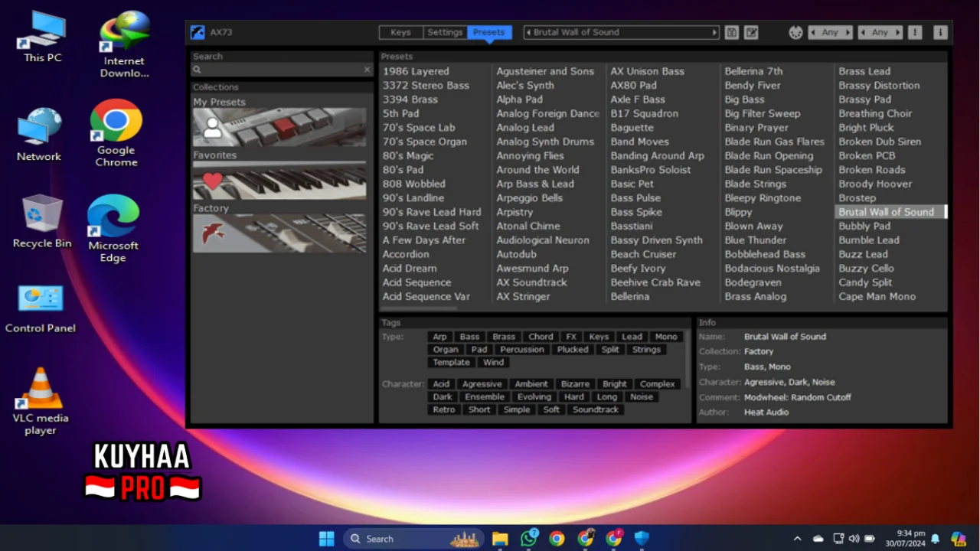Open notifications bell in system tray

tap(935, 539)
